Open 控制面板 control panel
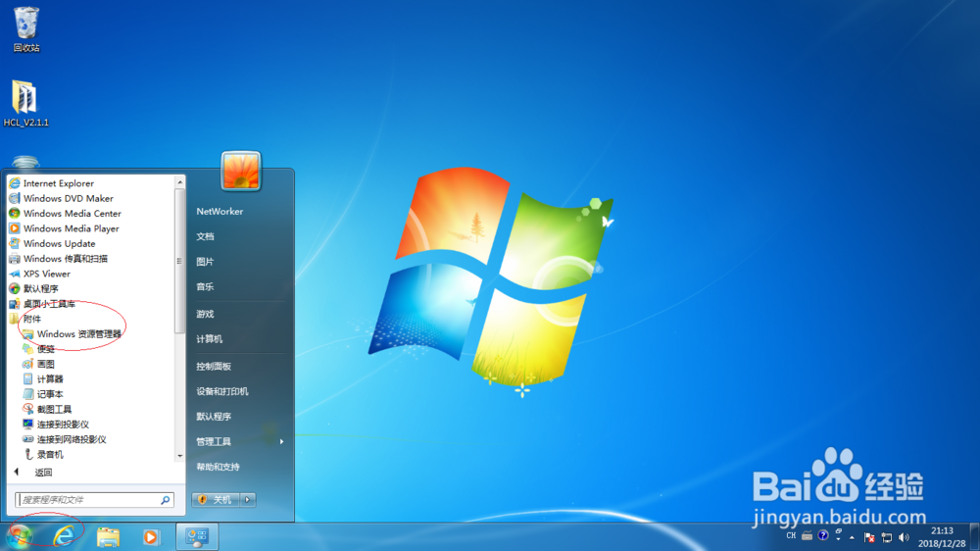This screenshot has height=551, width=980. pyautogui.click(x=214, y=367)
